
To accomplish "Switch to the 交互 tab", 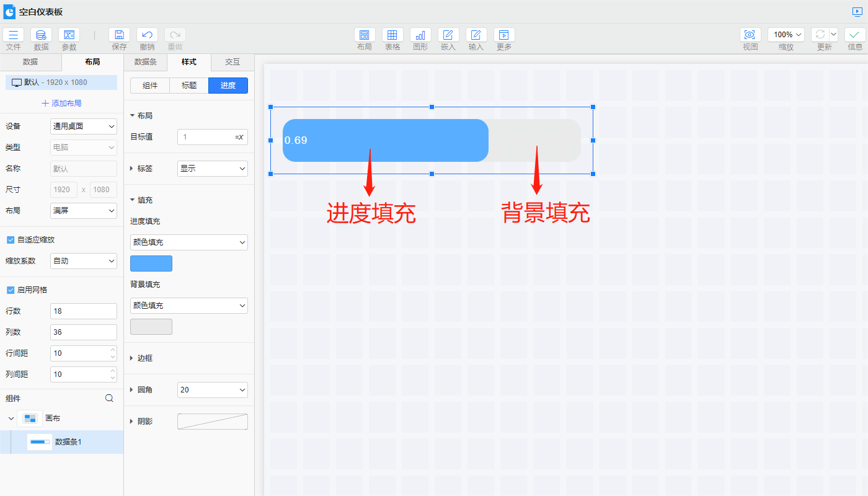I will (232, 62).
